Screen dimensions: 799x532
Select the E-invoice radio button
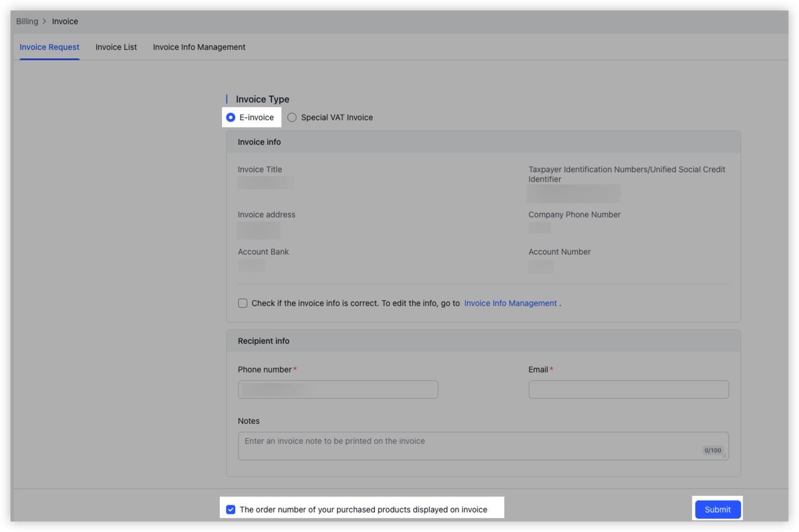point(231,117)
